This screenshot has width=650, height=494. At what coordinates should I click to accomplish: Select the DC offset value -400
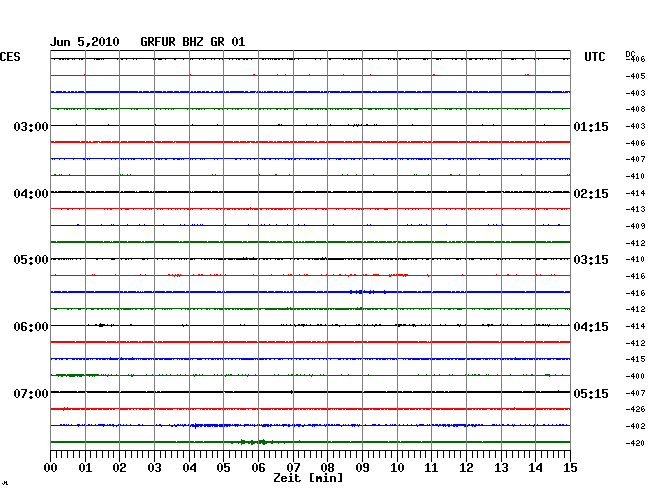pos(635,376)
